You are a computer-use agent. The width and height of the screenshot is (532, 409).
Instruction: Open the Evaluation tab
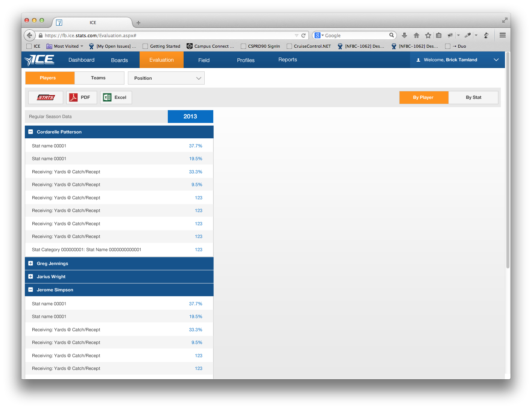click(161, 59)
